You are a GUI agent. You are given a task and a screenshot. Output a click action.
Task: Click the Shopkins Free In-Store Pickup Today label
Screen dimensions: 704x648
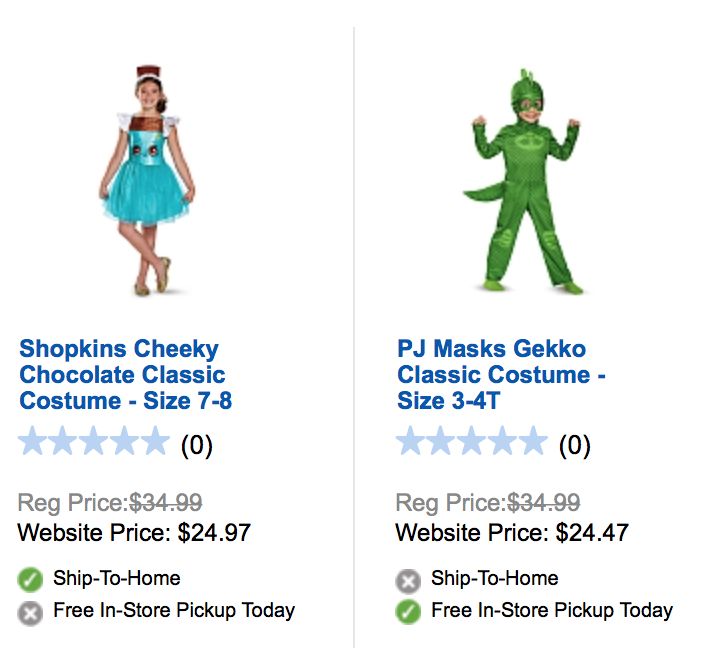coord(174,610)
